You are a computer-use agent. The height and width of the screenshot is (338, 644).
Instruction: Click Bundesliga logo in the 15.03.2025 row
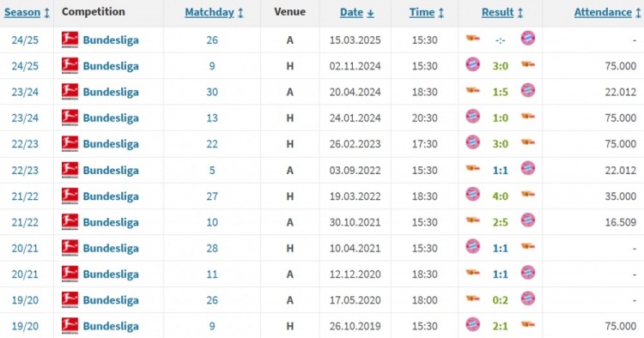point(70,39)
